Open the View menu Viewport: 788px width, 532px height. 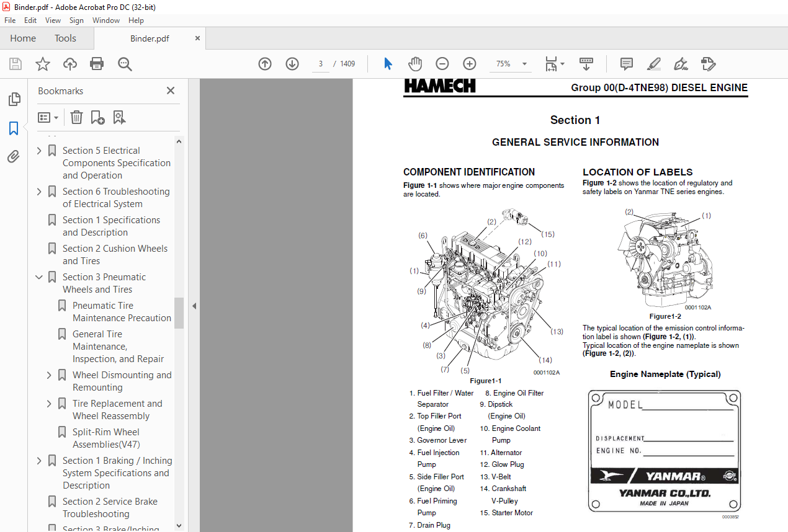point(53,20)
